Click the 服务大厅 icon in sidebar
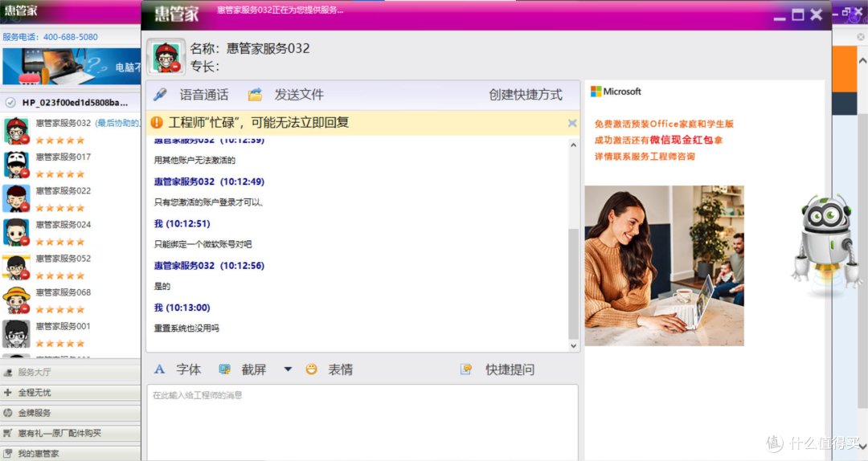This screenshot has height=461, width=868. click(x=8, y=373)
